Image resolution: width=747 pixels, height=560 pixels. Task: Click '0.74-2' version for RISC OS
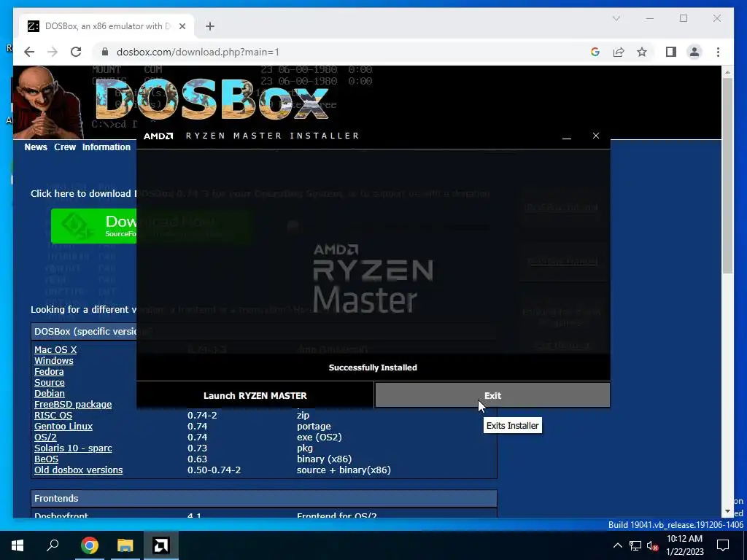pos(202,415)
